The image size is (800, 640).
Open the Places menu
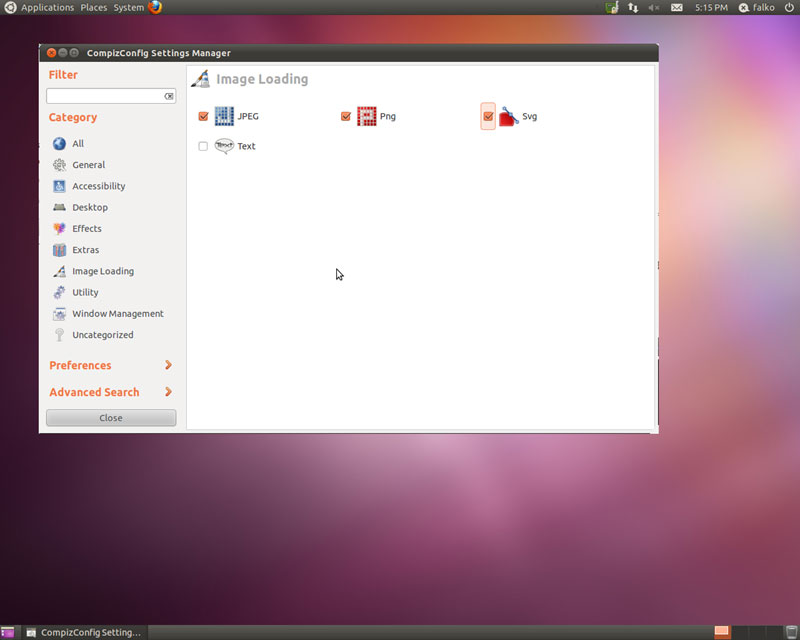[94, 8]
